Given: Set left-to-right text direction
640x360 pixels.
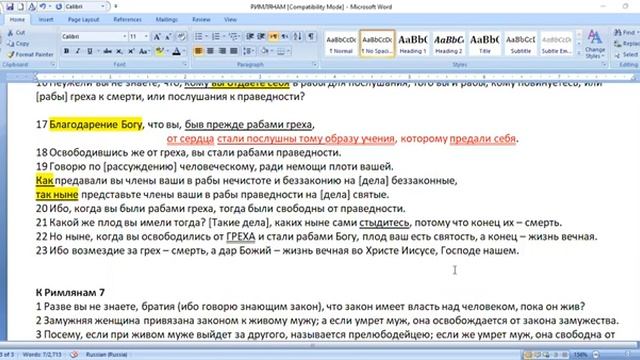Looking at the screenshot, I should click(x=273, y=37).
